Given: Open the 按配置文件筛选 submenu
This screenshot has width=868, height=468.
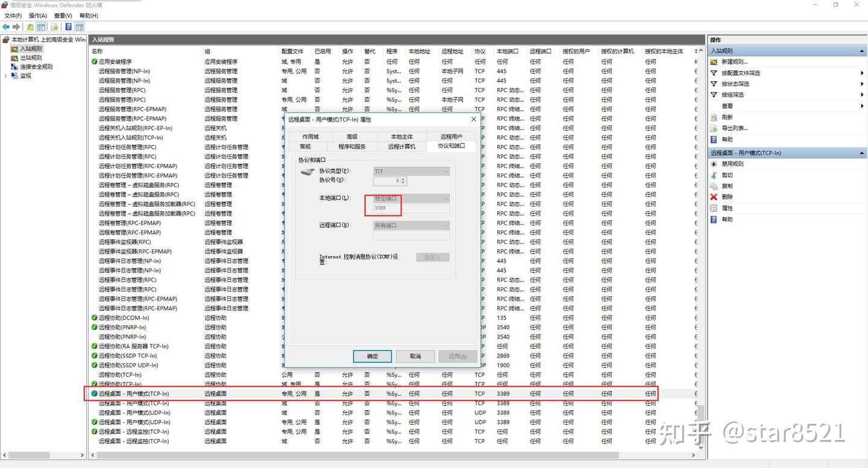Looking at the screenshot, I should click(x=740, y=73).
